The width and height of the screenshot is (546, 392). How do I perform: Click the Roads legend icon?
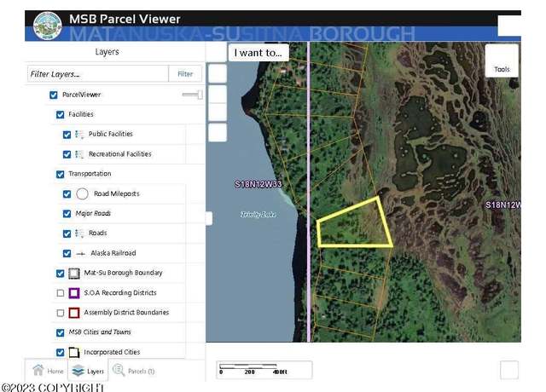(x=79, y=233)
